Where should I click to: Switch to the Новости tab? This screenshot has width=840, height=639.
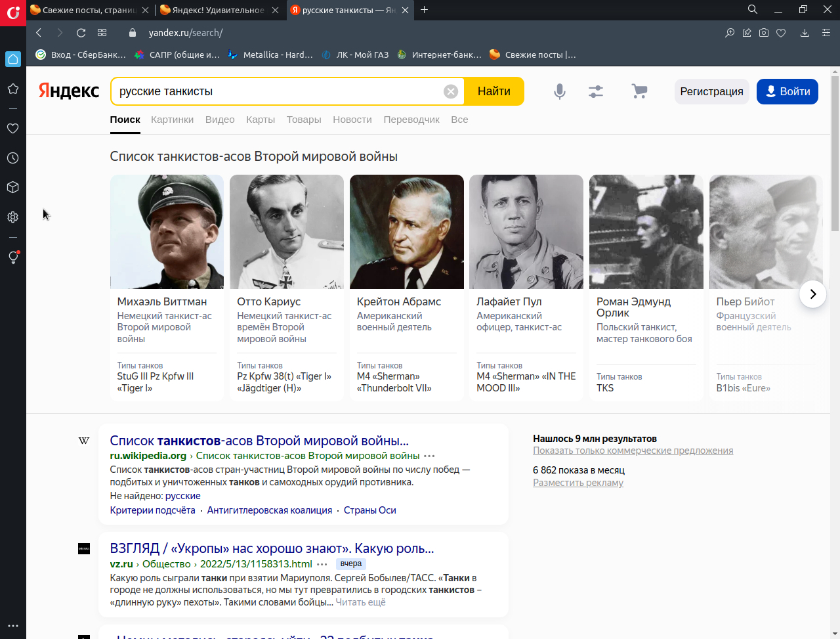[x=352, y=120]
